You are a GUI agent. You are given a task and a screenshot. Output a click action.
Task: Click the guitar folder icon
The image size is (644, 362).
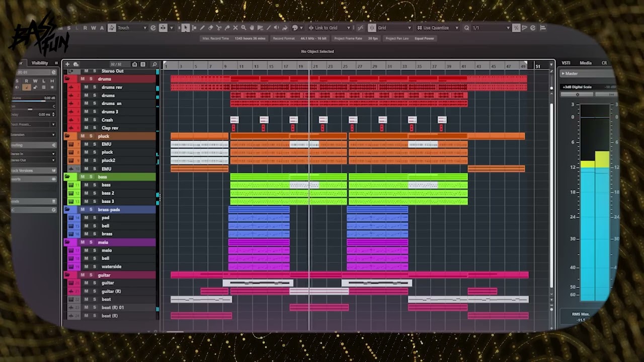coord(67,275)
